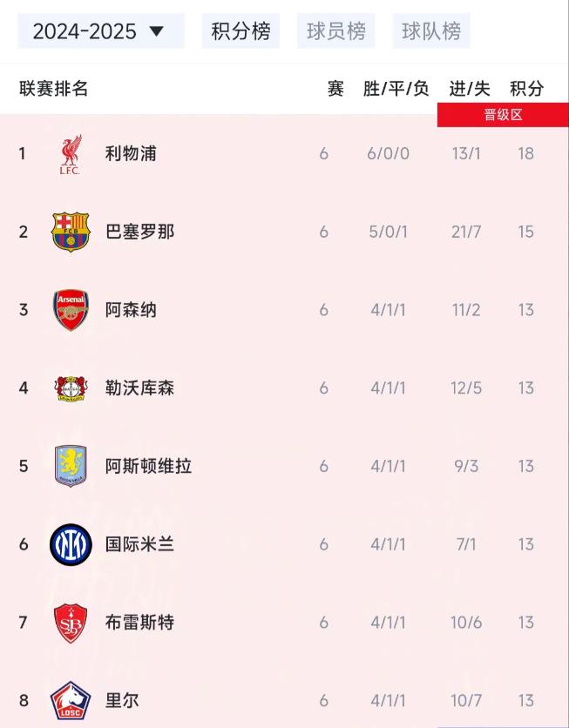The image size is (569, 728).
Task: Click the 胜/平/负 column header
Action: tap(396, 88)
